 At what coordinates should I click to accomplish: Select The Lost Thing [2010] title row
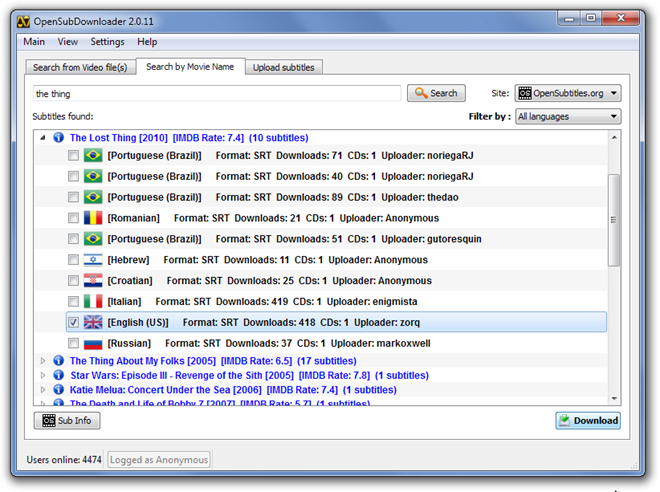pyautogui.click(x=189, y=138)
